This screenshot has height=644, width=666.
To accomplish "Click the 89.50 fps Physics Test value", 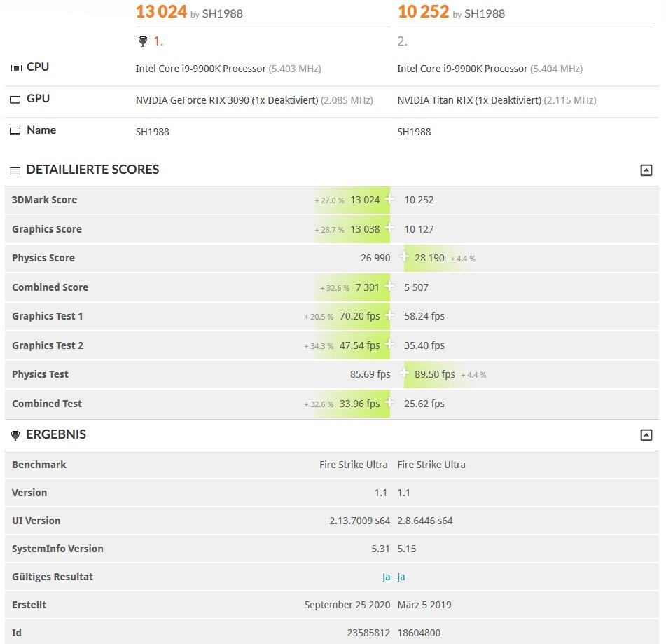I will pos(435,374).
